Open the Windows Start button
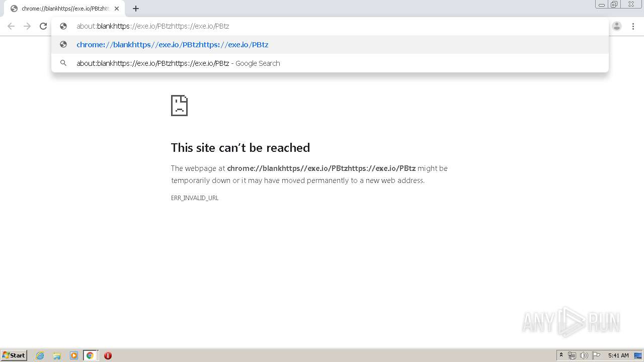 14,355
